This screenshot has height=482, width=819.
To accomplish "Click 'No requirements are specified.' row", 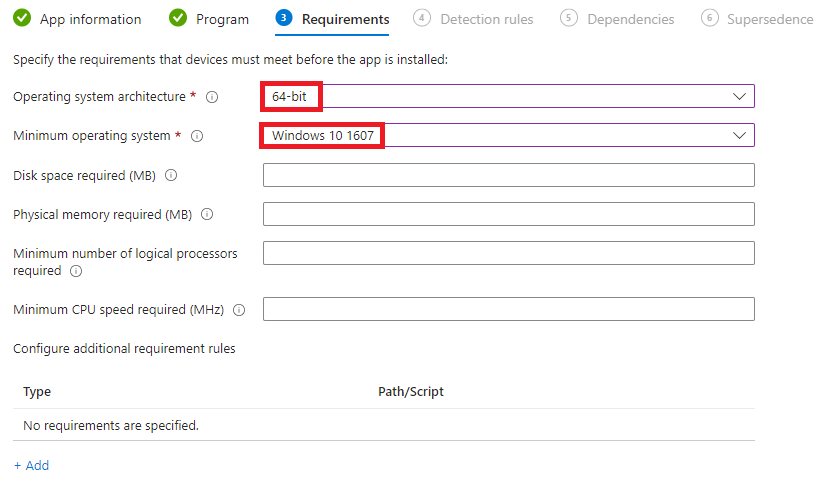I will (384, 425).
